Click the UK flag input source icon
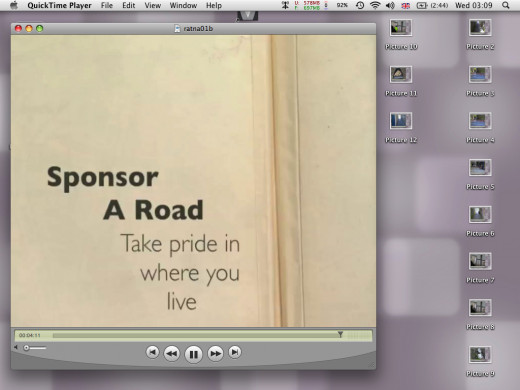The image size is (520, 390). [406, 5]
